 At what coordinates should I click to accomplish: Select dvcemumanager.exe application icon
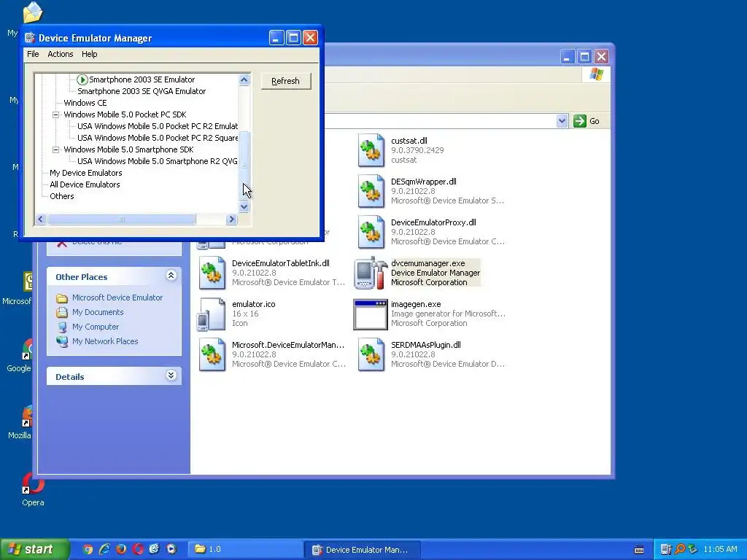(x=371, y=273)
